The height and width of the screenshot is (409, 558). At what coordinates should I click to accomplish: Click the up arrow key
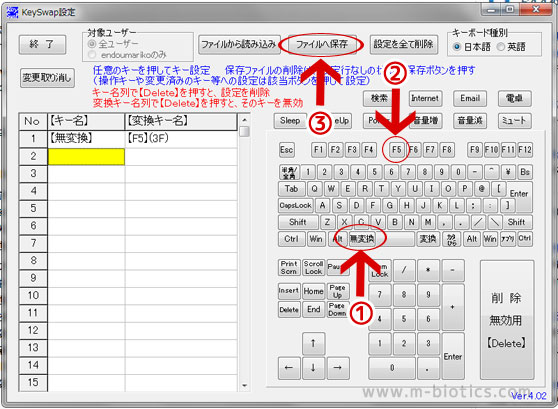pyautogui.click(x=313, y=343)
